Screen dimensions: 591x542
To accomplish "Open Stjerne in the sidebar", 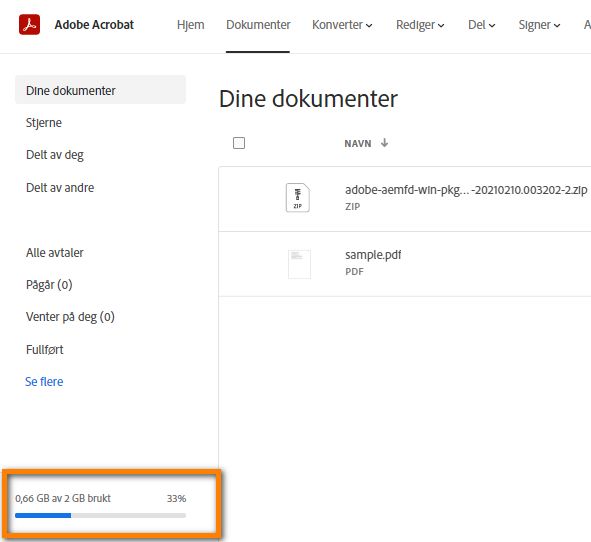I will [44, 123].
